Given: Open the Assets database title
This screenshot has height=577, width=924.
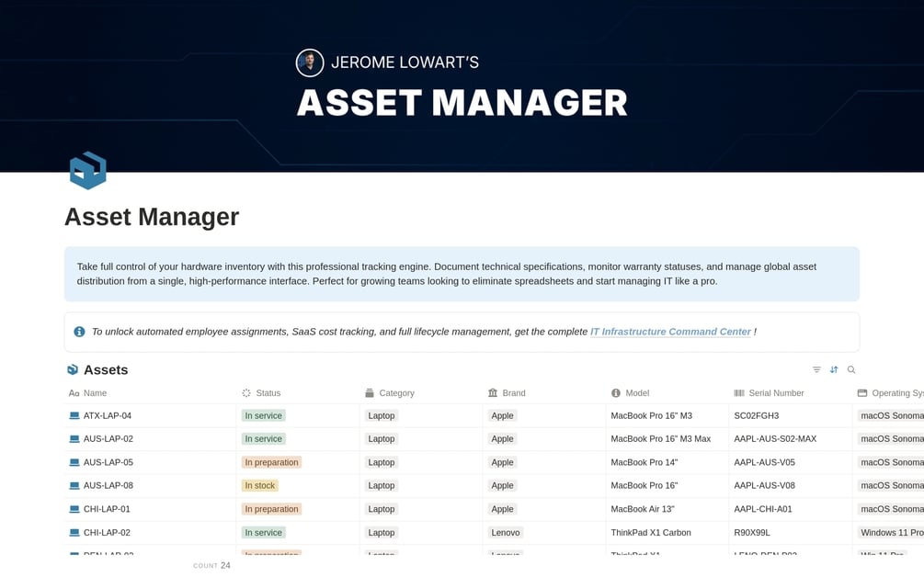Looking at the screenshot, I should click(106, 369).
